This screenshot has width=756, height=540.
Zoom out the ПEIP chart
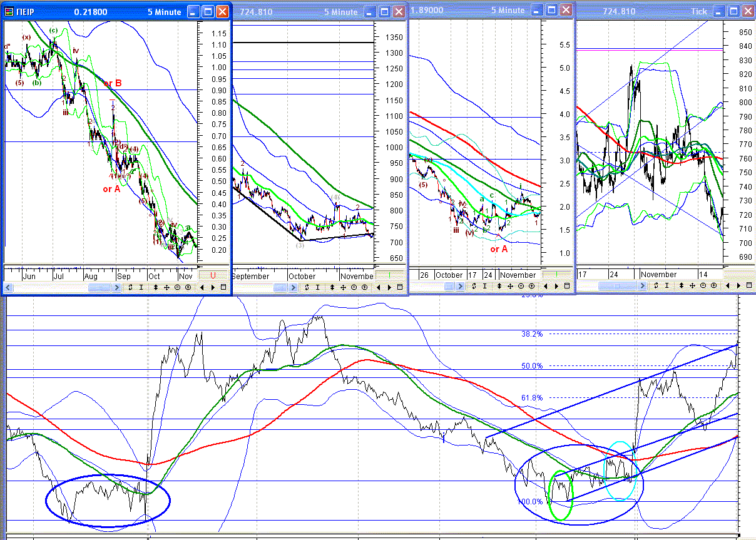click(x=177, y=287)
